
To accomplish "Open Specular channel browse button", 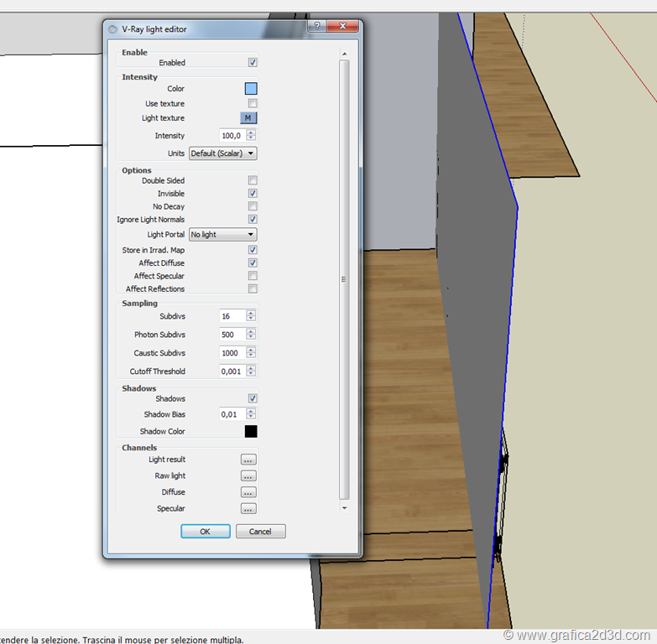I will tap(248, 509).
